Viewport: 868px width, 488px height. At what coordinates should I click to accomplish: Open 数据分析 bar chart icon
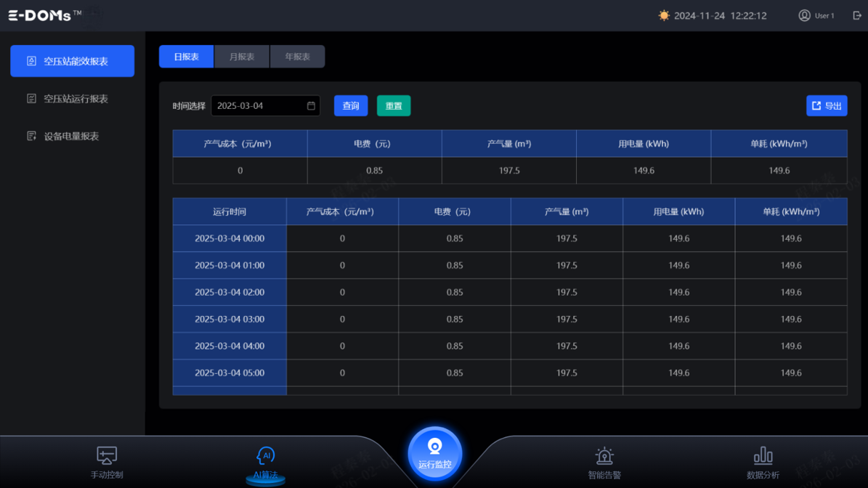point(763,456)
